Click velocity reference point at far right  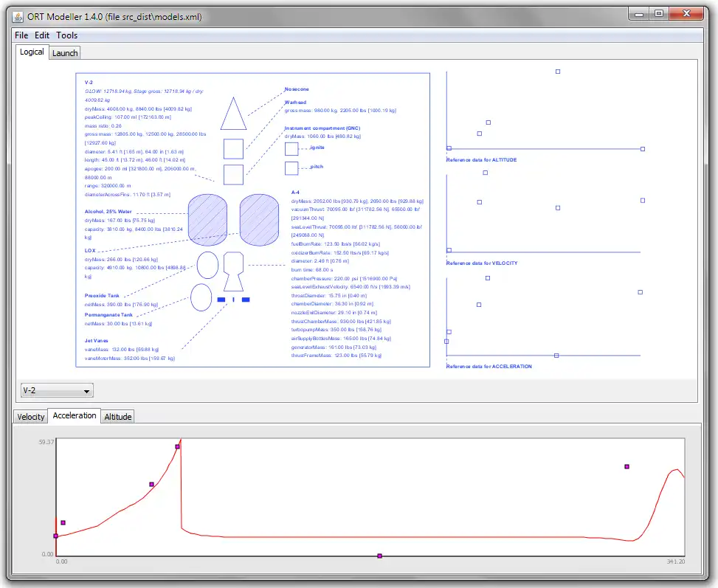pyautogui.click(x=643, y=201)
